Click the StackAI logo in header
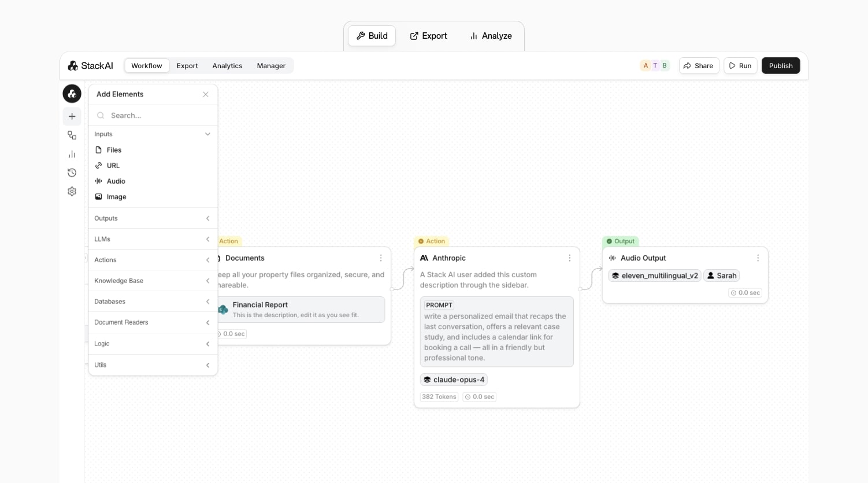Screen dimensions: 868x483 point(91,66)
